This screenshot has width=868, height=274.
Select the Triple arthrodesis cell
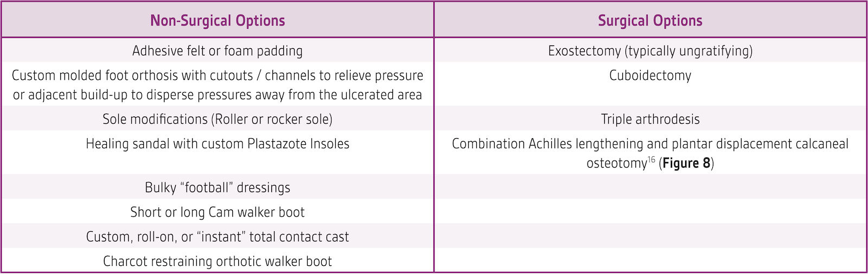coord(650,119)
